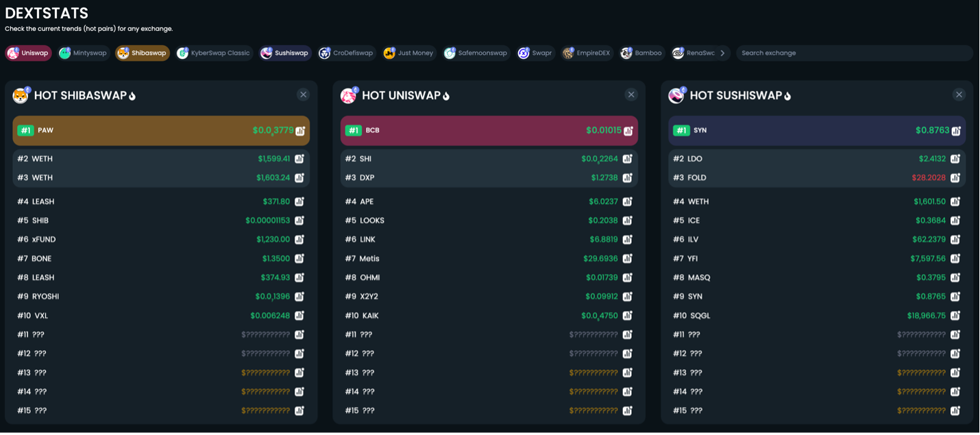980x435 pixels.
Task: Toggle the Uniswap exchange chip
Action: 29,53
